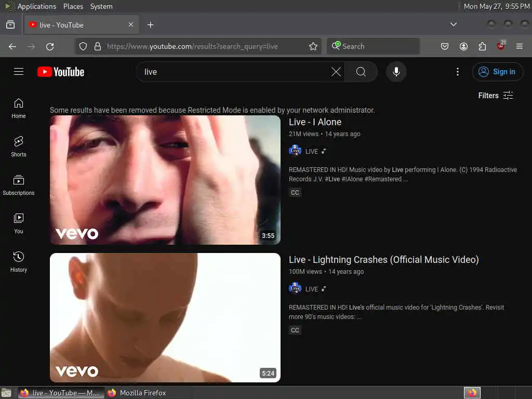This screenshot has height=399, width=532.
Task: Click the CC badge under I Alone
Action: pyautogui.click(x=295, y=192)
